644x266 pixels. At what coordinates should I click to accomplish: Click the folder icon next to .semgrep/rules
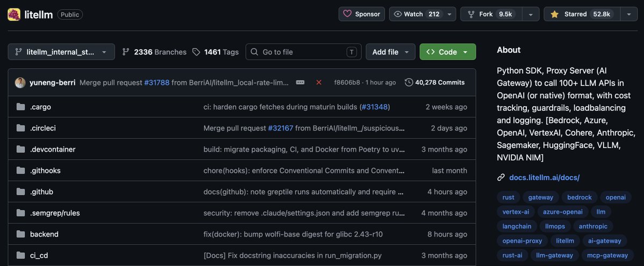pos(20,213)
